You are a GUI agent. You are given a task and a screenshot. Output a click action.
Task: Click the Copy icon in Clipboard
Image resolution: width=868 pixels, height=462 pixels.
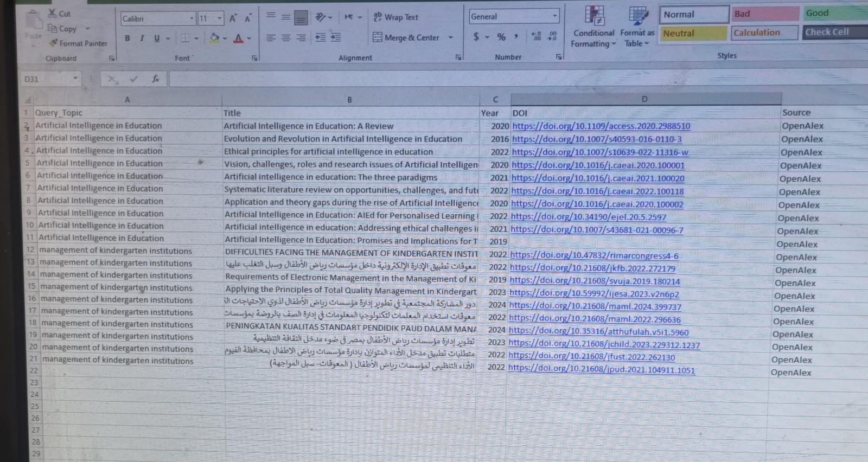(52, 28)
